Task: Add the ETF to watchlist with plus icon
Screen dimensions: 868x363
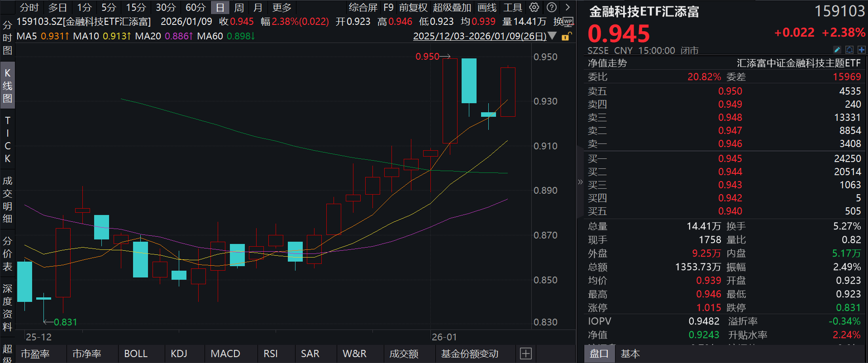Action: click(x=861, y=50)
